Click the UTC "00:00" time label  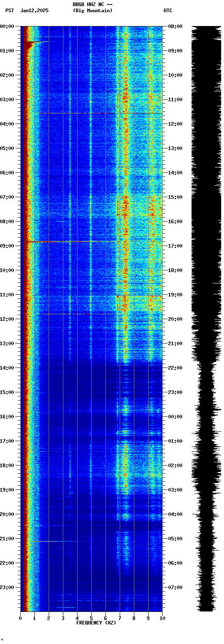pyautogui.click(x=175, y=417)
